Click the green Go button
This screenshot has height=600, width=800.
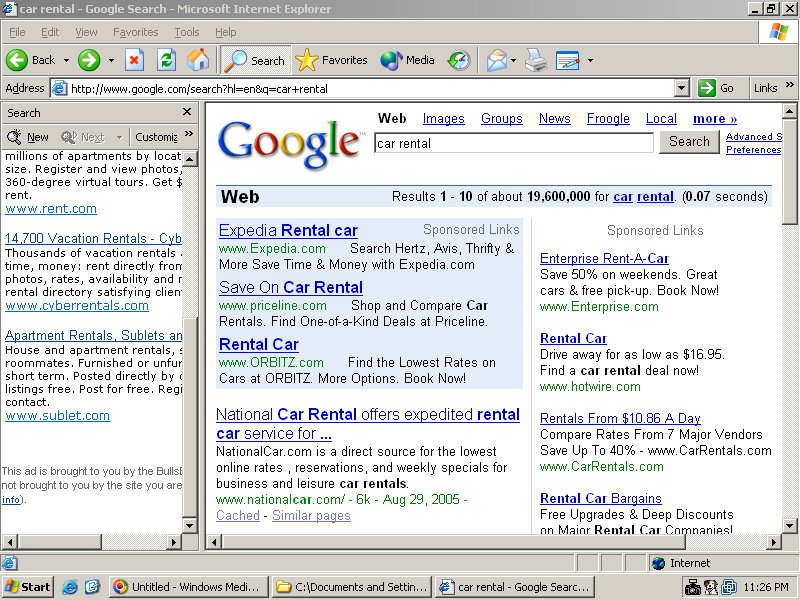click(716, 88)
